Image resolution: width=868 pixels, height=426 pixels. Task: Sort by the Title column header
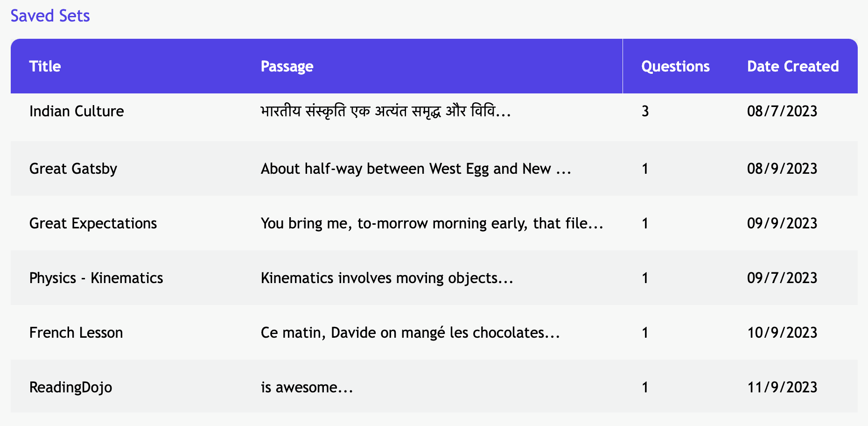point(45,66)
